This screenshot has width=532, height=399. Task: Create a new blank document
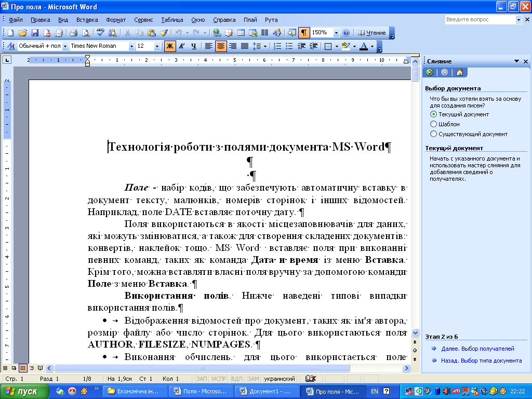coord(10,33)
